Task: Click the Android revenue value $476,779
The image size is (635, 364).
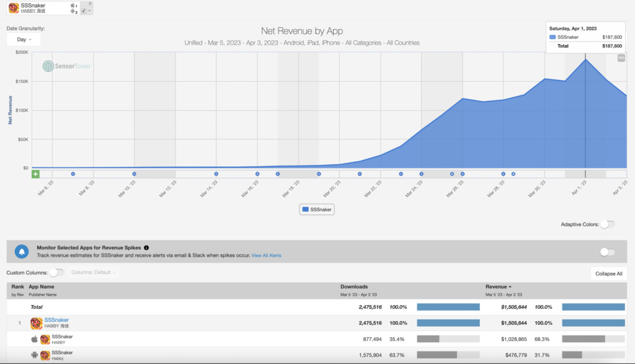Action: coord(516,355)
